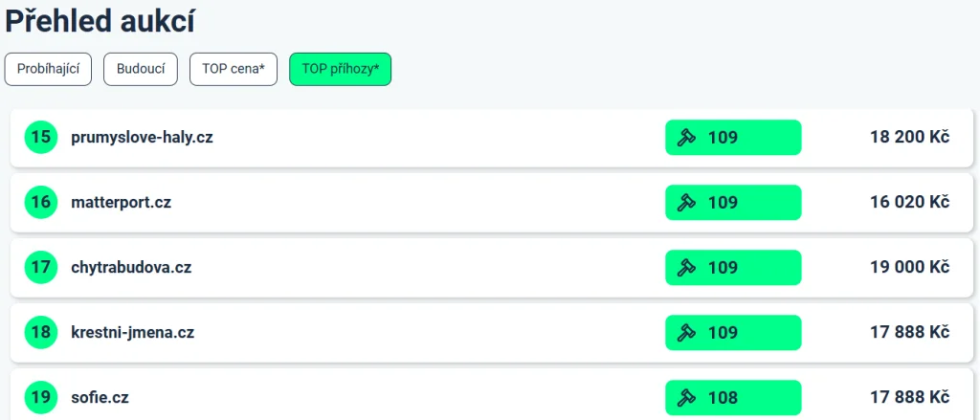Show auctions sorted by TOP cena
Viewport: 980px width, 420px height.
point(234,69)
